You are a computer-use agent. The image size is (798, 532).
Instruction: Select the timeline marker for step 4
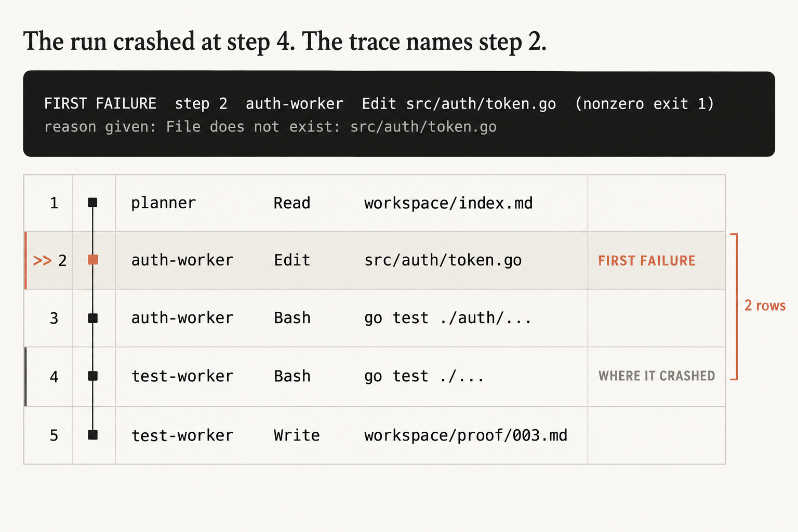click(x=93, y=376)
